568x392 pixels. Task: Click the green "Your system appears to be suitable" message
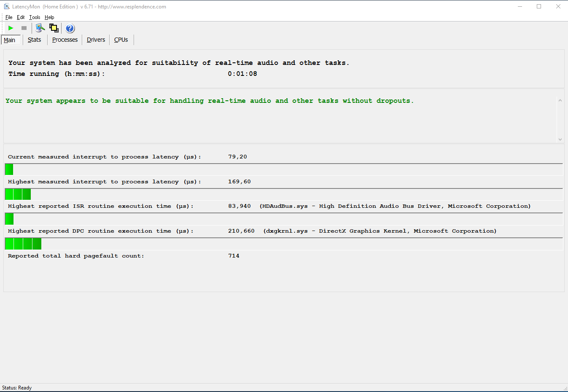210,101
